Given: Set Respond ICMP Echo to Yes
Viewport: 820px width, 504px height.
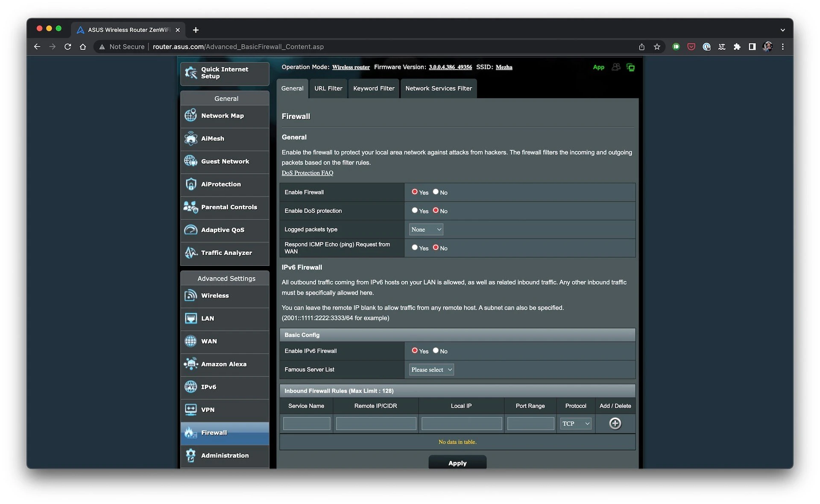Looking at the screenshot, I should click(414, 247).
